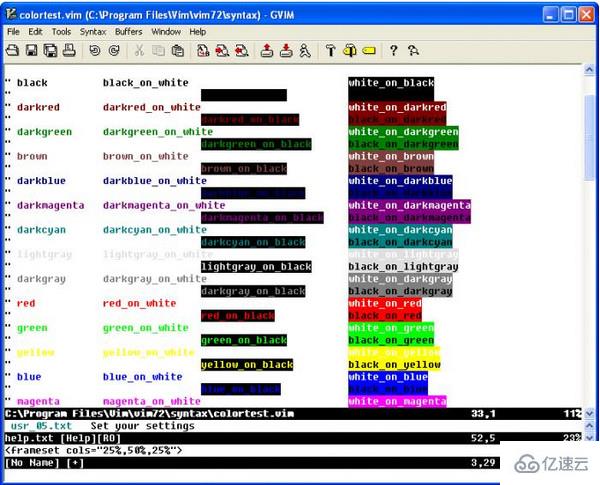This screenshot has height=485, width=600.
Task: Click the white_on_darkblue color sample
Action: pos(400,181)
